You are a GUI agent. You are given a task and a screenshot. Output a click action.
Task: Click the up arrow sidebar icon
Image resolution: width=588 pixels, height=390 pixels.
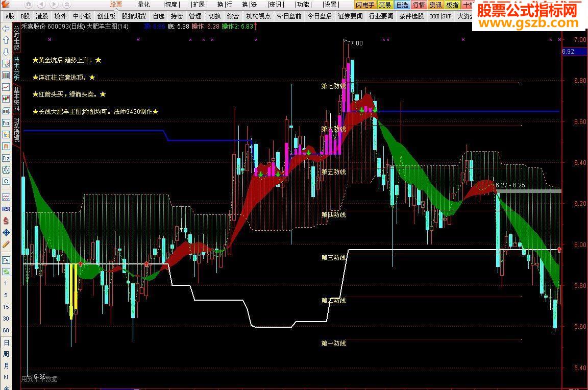pos(6,40)
